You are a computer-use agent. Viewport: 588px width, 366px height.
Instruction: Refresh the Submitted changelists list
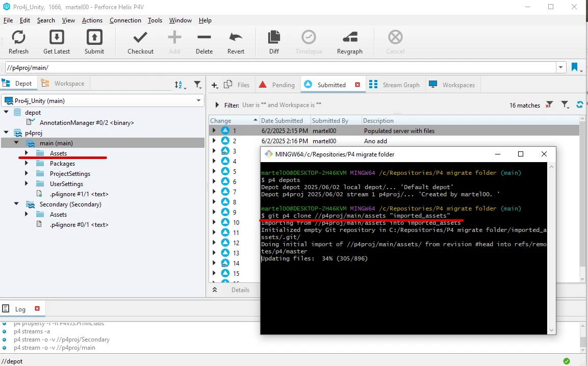point(580,104)
